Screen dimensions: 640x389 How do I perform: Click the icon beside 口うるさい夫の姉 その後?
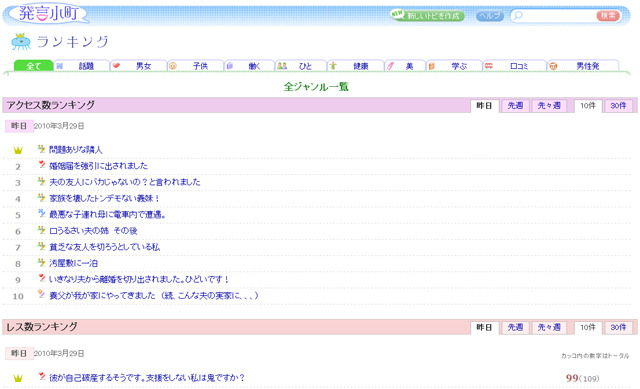pos(41,230)
